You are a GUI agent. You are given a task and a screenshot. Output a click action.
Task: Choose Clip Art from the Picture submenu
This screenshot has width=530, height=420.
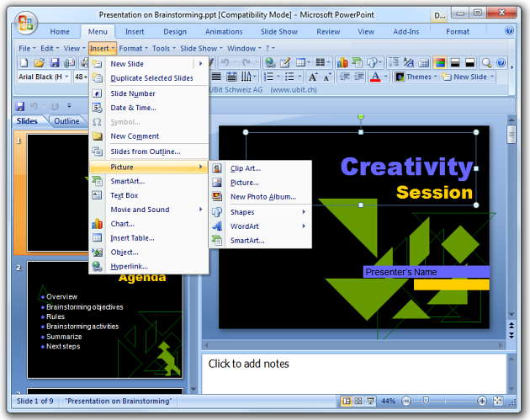(245, 168)
